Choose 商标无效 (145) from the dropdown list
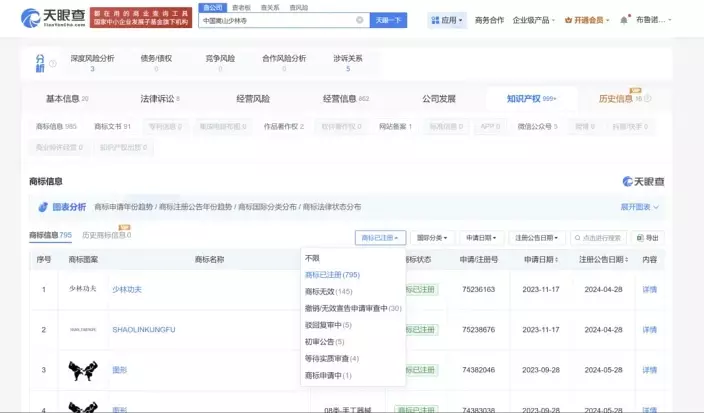704x413 pixels. click(328, 291)
